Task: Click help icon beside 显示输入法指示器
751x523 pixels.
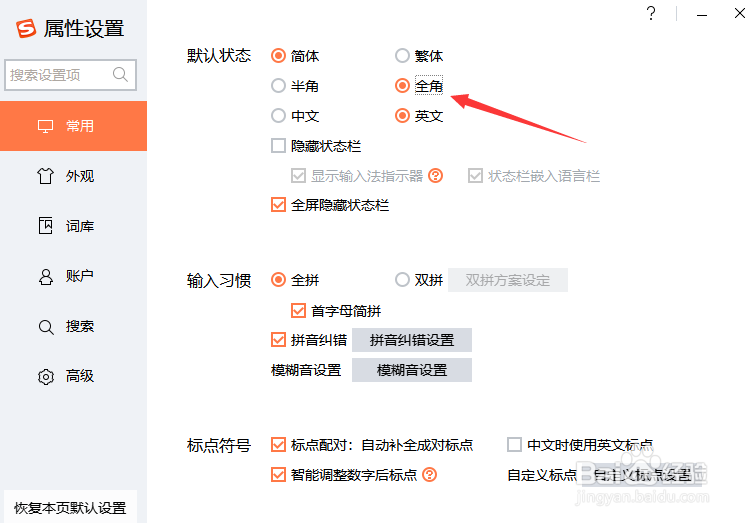Action: [x=435, y=176]
